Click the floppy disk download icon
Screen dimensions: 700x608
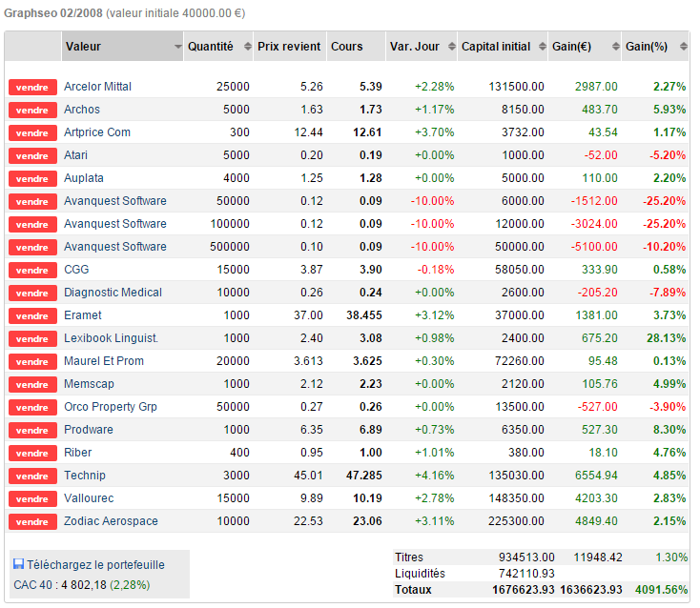point(19,564)
